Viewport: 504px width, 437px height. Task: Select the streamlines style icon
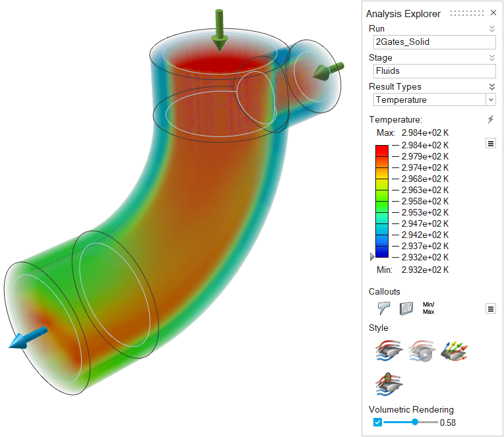pos(389,351)
